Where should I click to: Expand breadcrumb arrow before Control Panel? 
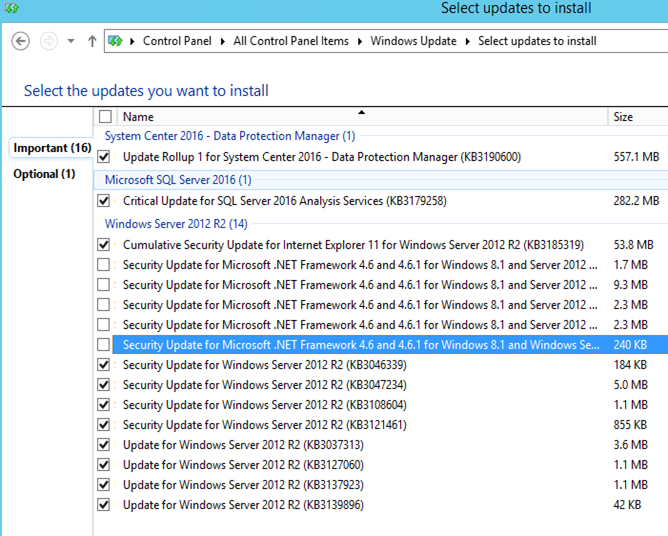[132, 41]
